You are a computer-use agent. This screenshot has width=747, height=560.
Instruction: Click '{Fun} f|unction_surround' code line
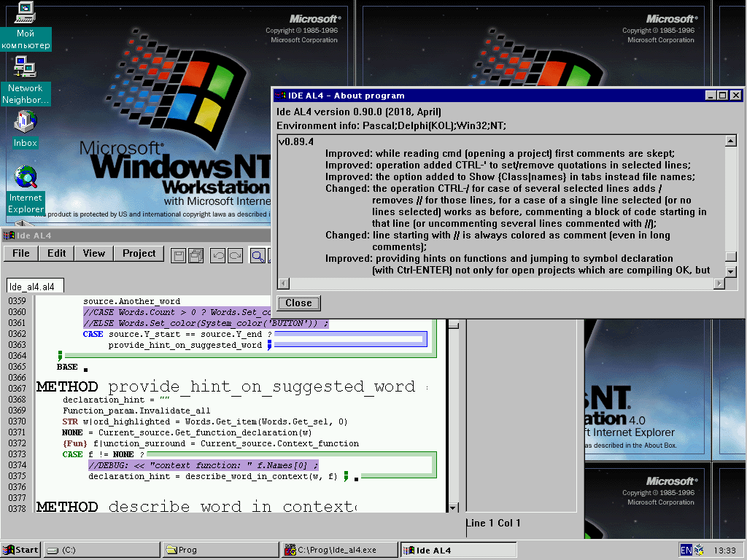(211, 443)
